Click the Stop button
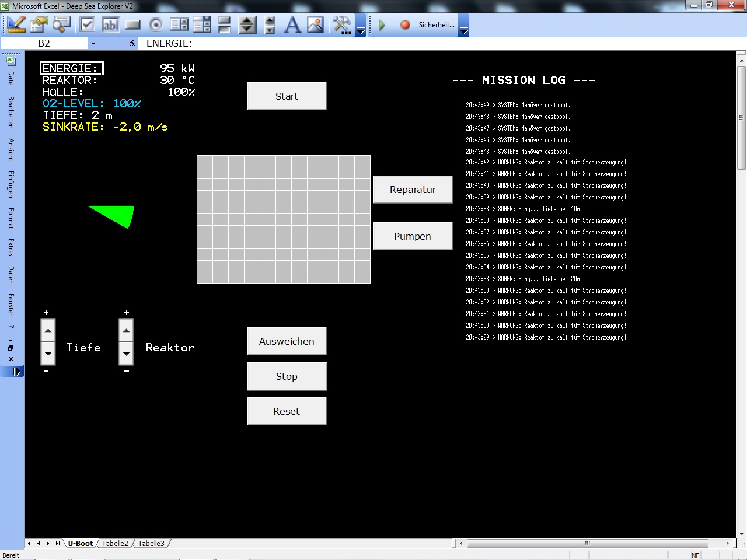Image resolution: width=747 pixels, height=560 pixels. click(x=287, y=376)
